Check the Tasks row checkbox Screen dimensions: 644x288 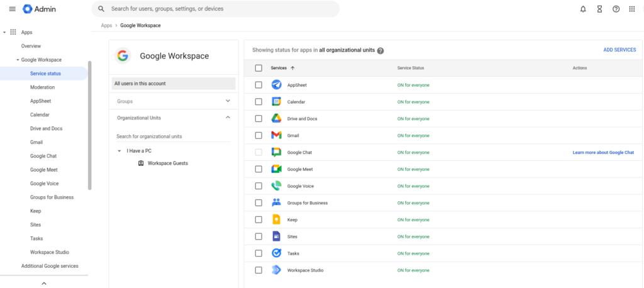pos(258,253)
